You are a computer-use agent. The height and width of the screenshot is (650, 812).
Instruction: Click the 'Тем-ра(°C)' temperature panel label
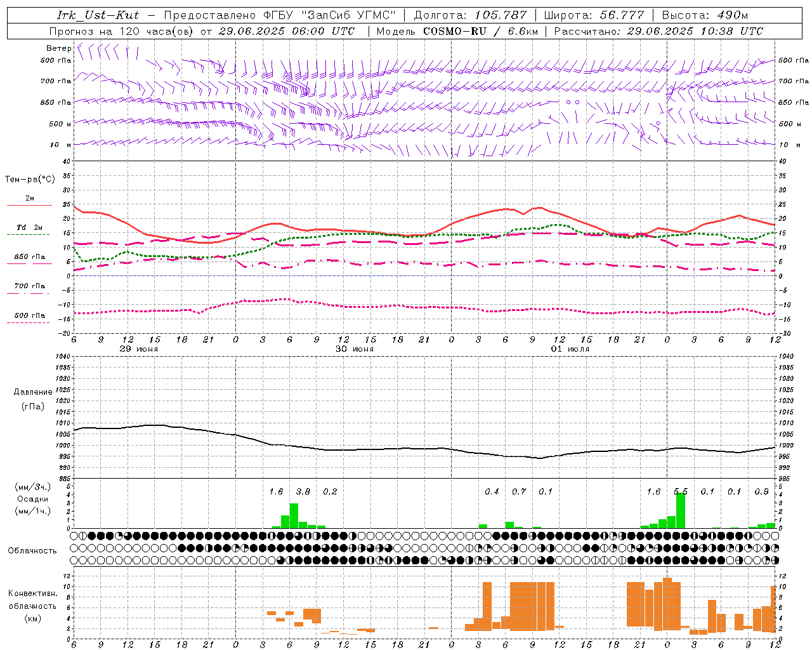[30, 180]
